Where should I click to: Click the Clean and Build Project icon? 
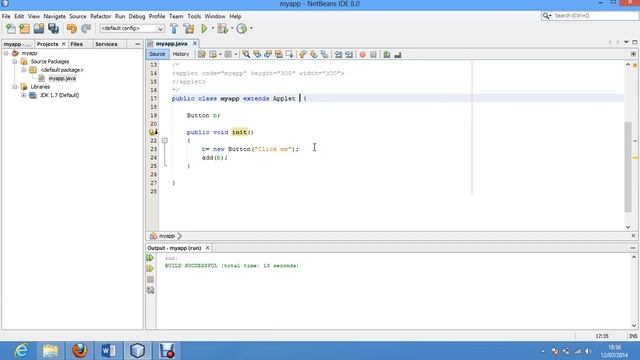[189, 29]
